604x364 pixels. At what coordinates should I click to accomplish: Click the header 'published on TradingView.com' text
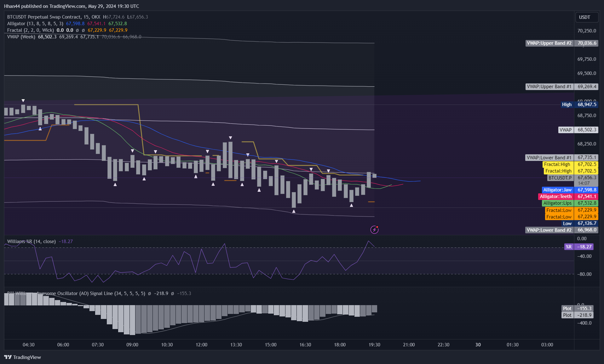[53, 6]
